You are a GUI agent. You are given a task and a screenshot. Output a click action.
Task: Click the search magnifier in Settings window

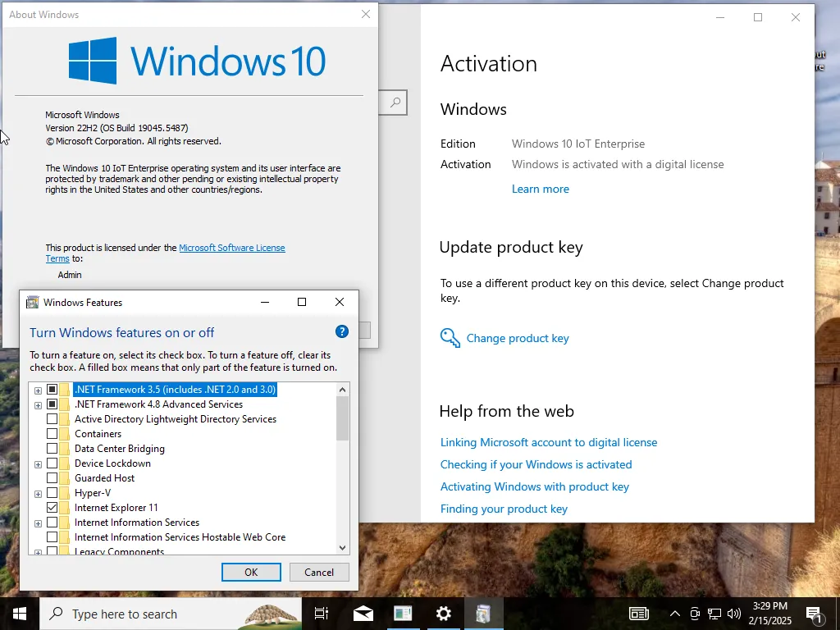[395, 102]
